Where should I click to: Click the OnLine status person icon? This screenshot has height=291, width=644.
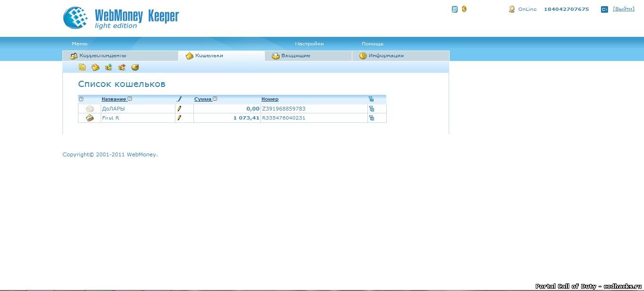pyautogui.click(x=512, y=9)
